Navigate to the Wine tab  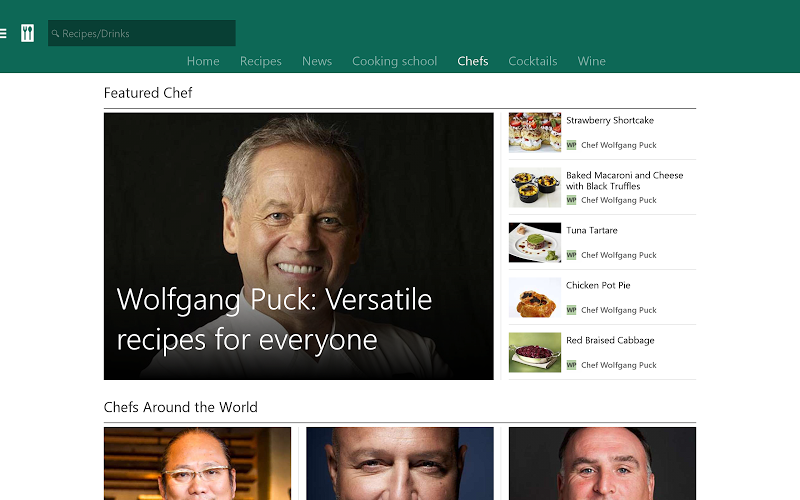(591, 61)
